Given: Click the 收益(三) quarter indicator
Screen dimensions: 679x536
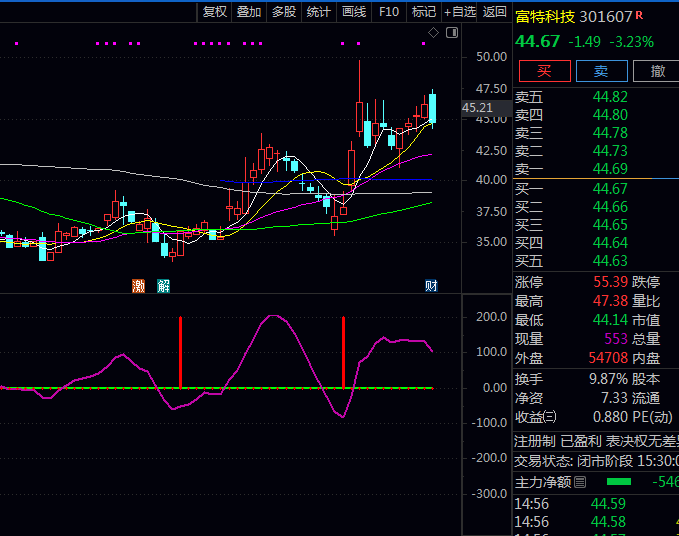Looking at the screenshot, I should (536, 417).
